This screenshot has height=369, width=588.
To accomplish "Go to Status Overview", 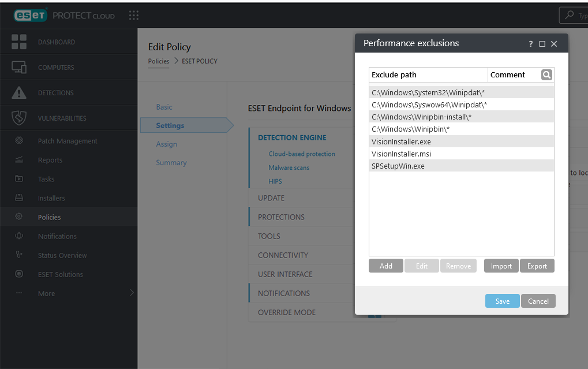I will tap(62, 255).
